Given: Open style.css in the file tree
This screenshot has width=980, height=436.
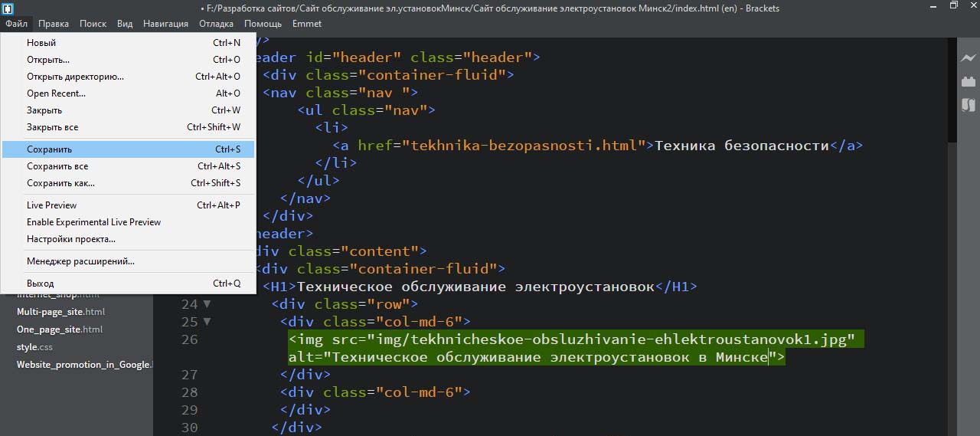Looking at the screenshot, I should (x=34, y=347).
